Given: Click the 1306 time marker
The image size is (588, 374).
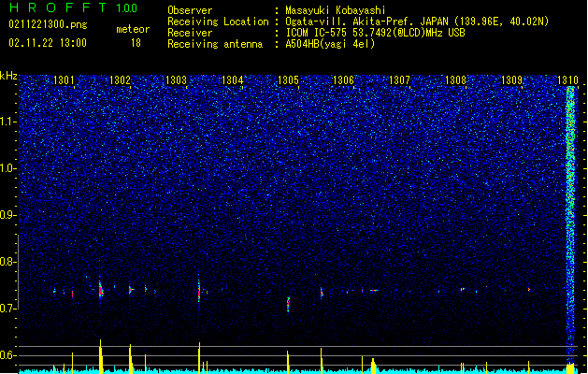Looking at the screenshot, I should pos(343,79).
